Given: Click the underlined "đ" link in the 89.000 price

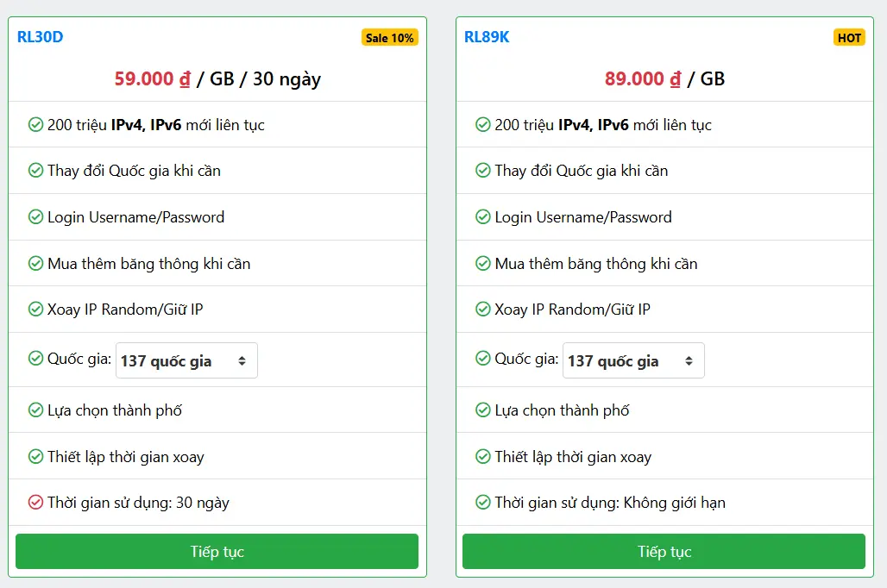Looking at the screenshot, I should click(675, 78).
